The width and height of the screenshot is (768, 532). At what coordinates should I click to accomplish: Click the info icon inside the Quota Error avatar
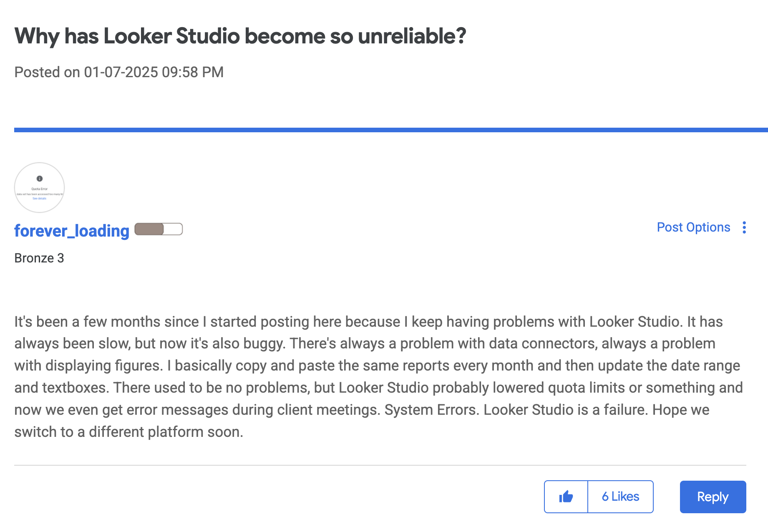coord(39,179)
